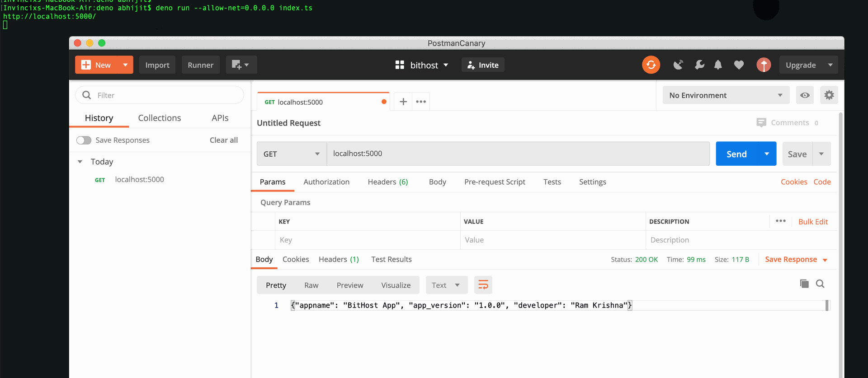The width and height of the screenshot is (868, 378).
Task: Open the Pre-request Script tab
Action: coord(495,182)
